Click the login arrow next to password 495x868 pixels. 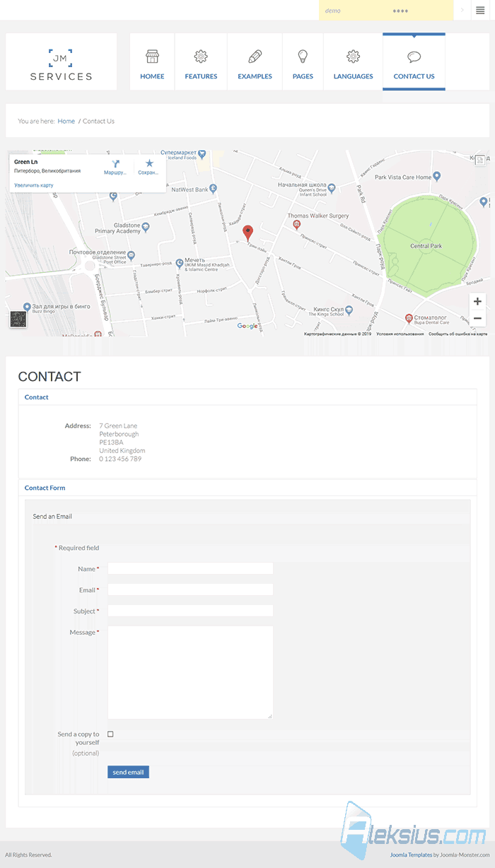(462, 11)
